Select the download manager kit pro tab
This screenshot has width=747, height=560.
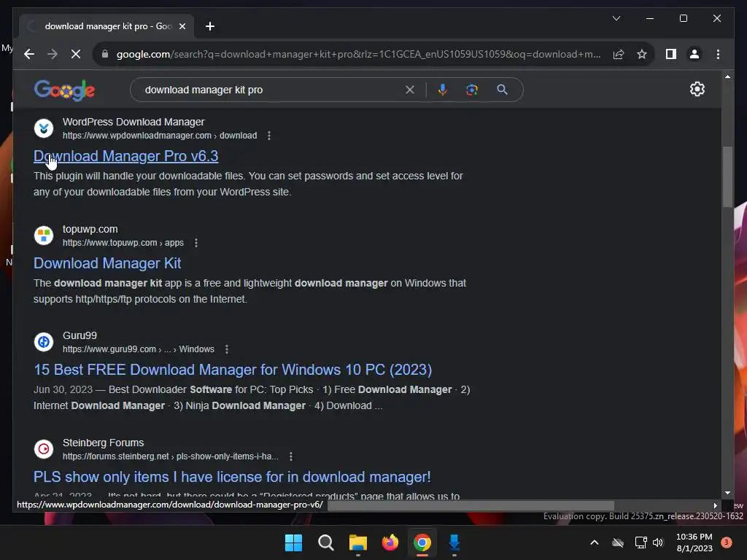[107, 26]
